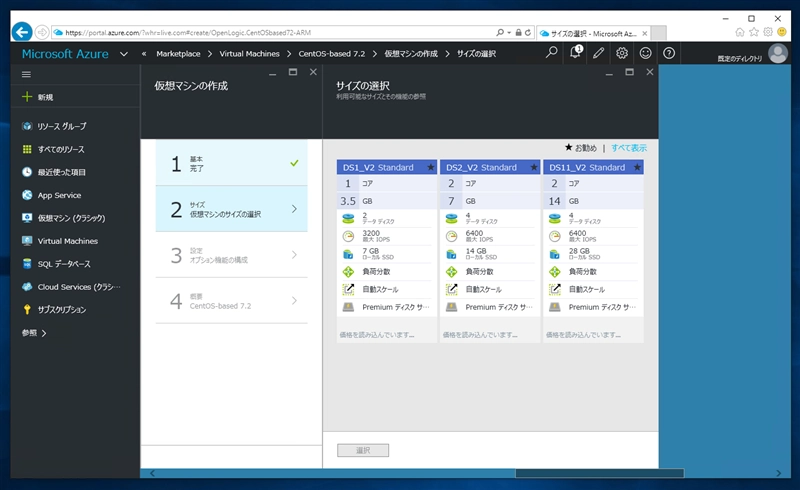Select the DS11_V2 Standard size card
The height and width of the screenshot is (490, 800).
593,251
